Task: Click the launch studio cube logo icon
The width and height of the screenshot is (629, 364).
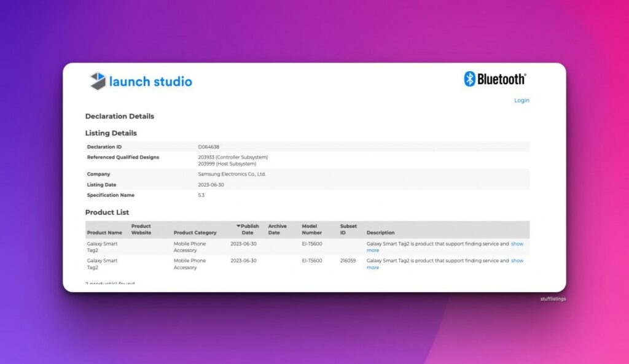Action: click(x=98, y=81)
